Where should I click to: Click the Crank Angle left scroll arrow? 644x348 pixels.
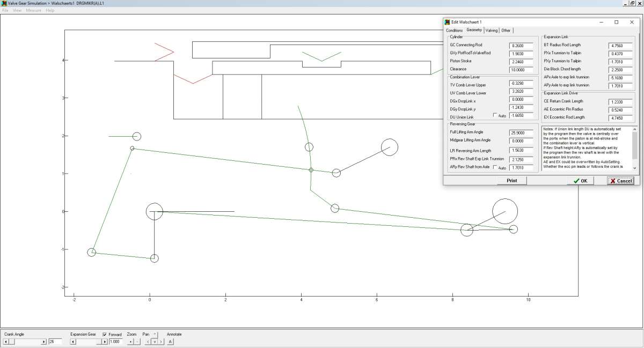(6, 342)
